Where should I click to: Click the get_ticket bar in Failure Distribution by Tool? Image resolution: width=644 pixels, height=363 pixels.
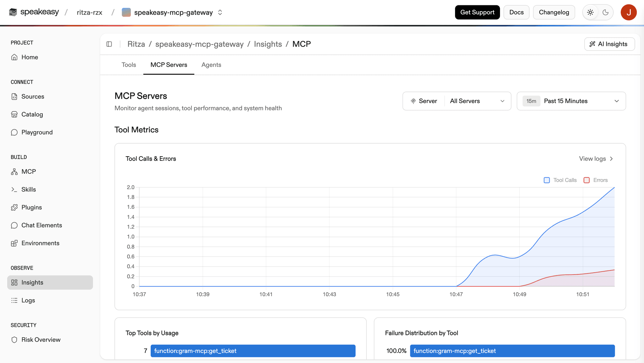[512, 351]
